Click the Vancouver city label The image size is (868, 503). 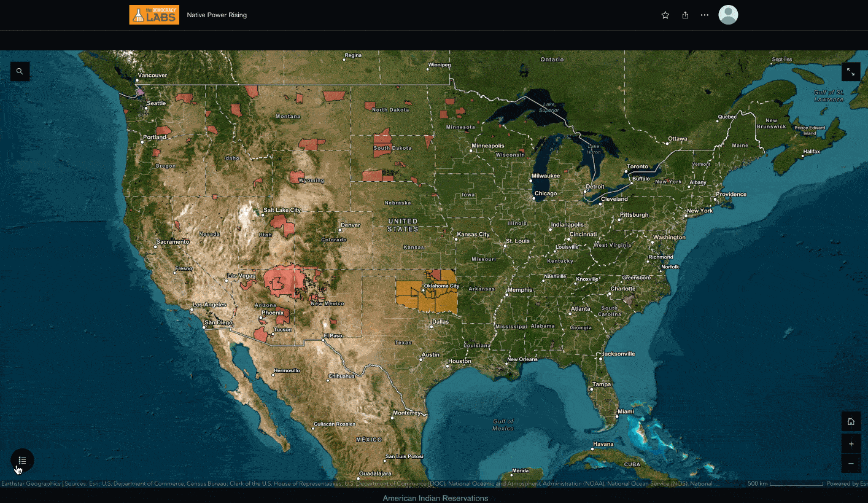(x=153, y=75)
